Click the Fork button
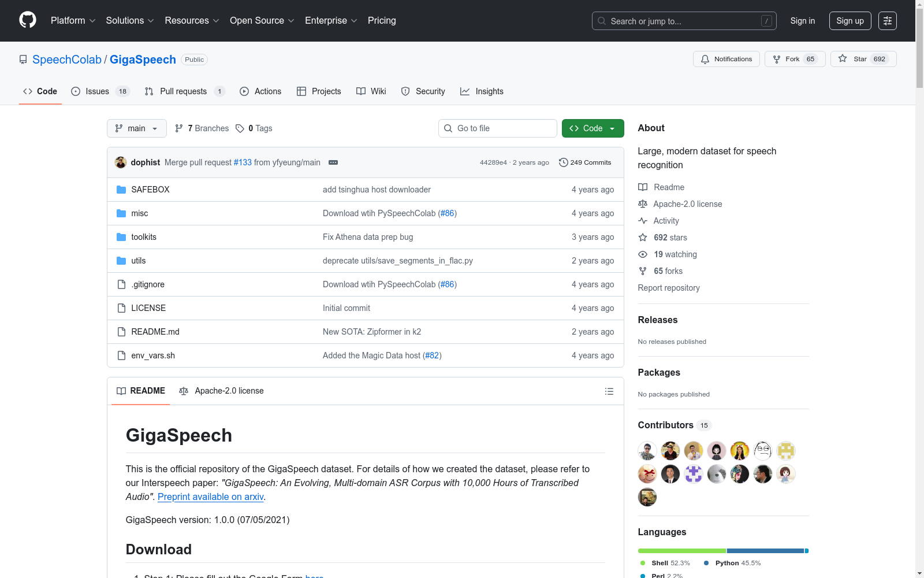This screenshot has width=924, height=578. 795,59
